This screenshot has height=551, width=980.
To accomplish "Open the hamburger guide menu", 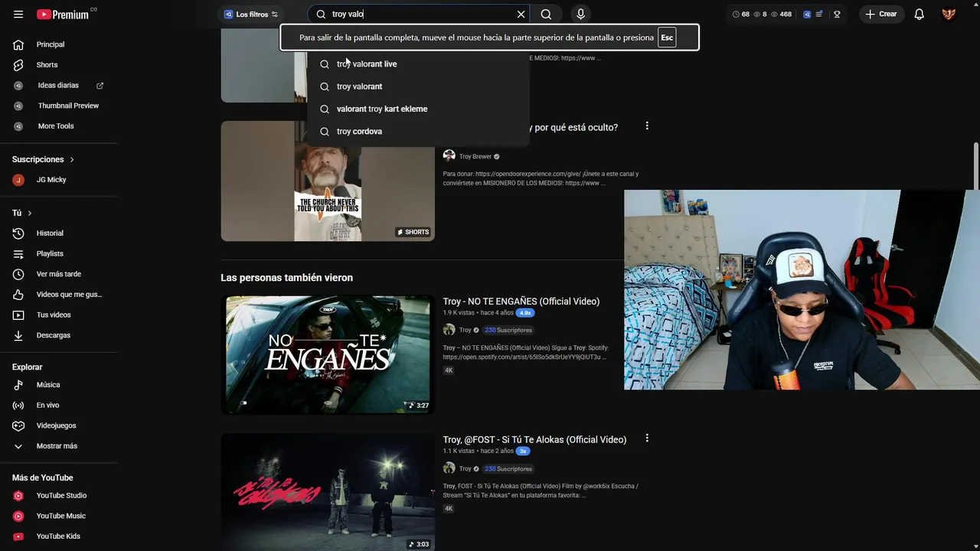I will (x=18, y=15).
